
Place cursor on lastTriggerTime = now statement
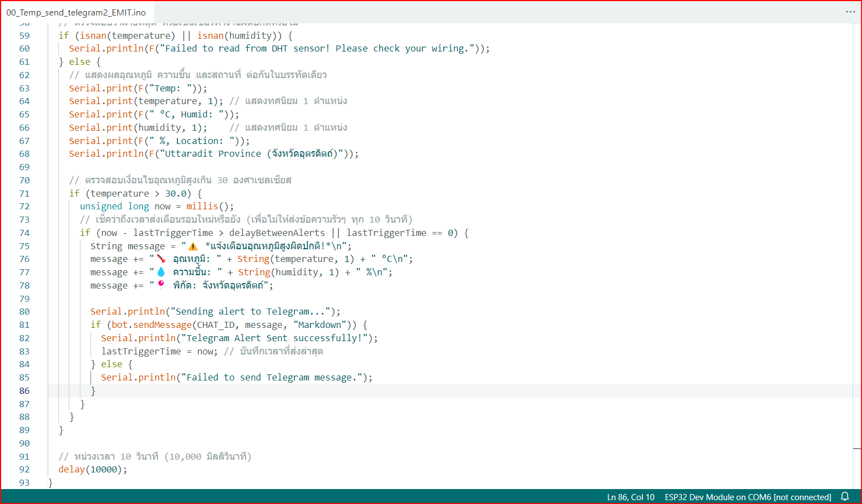pyautogui.click(x=159, y=351)
